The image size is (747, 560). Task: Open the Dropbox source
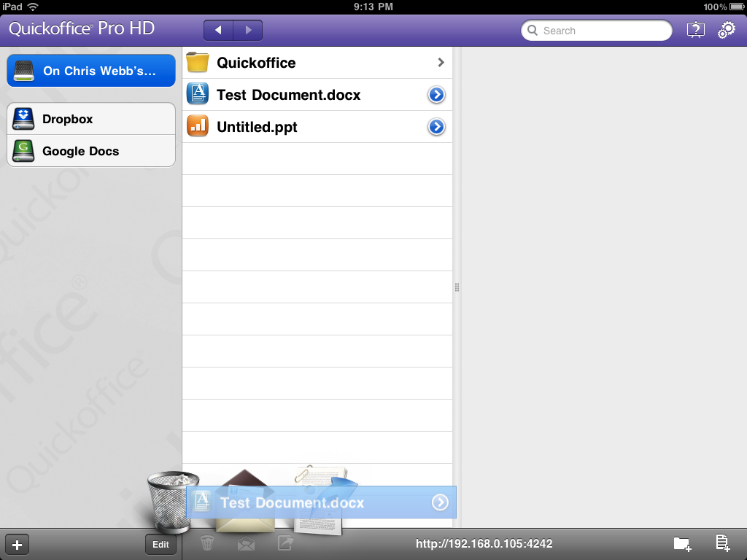(91, 119)
